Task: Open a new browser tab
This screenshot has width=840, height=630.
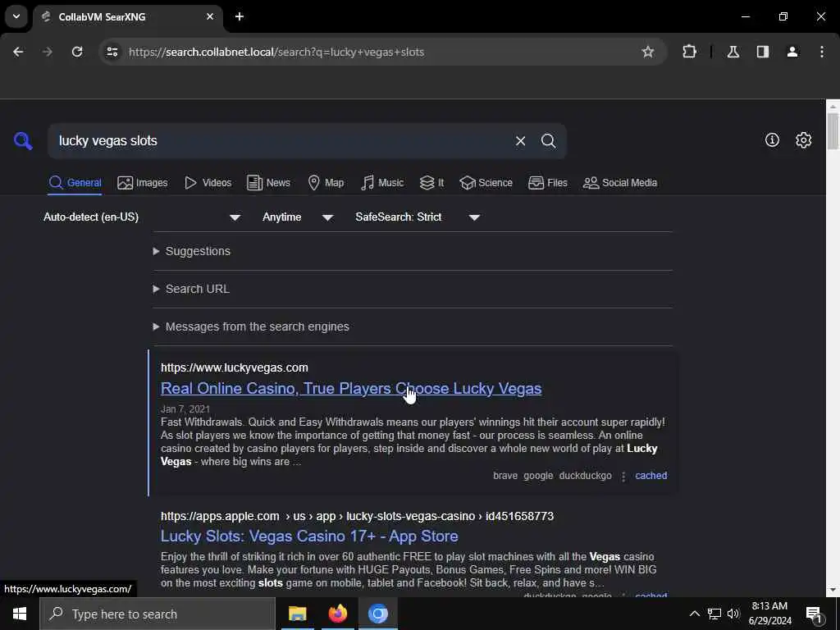Action: click(x=240, y=16)
